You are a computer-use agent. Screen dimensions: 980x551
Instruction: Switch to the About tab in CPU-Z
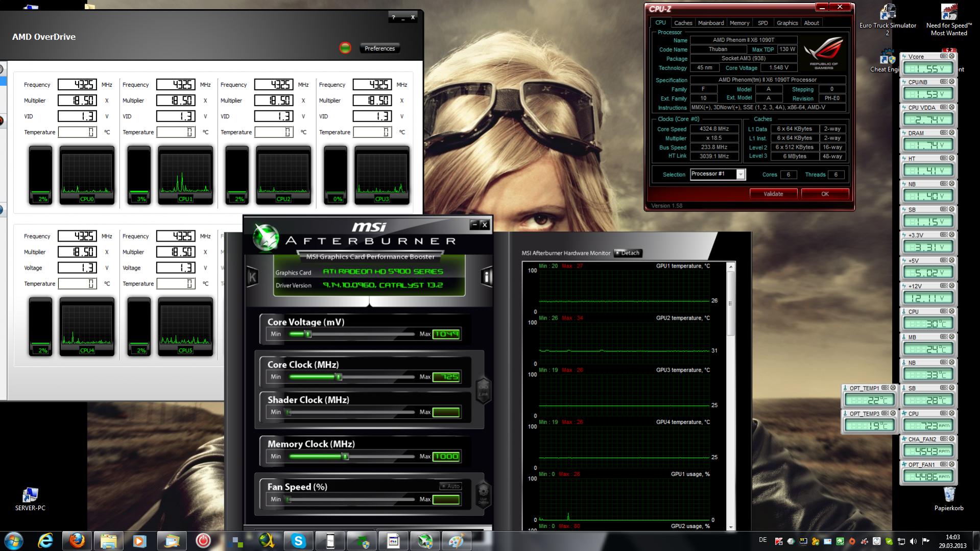point(811,23)
